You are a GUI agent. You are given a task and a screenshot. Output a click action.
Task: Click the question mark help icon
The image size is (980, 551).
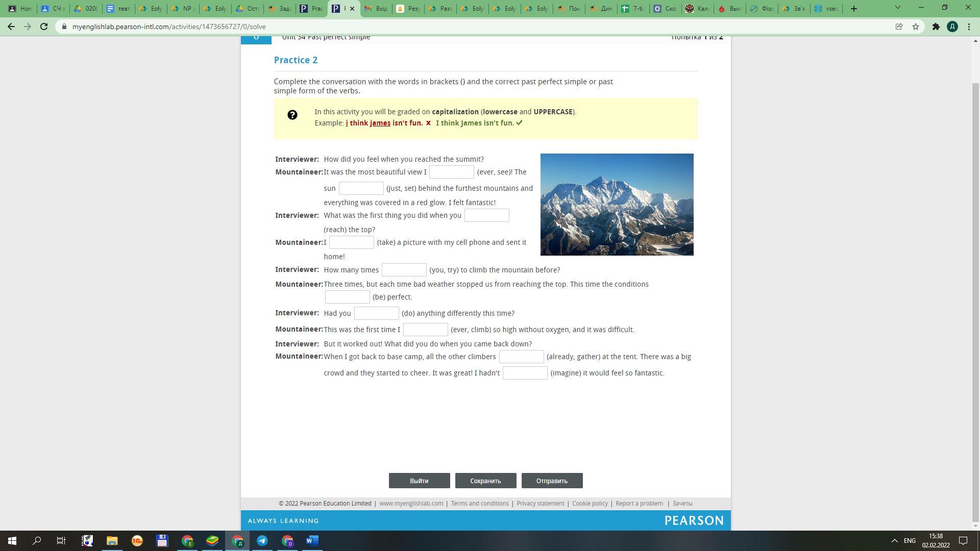292,115
